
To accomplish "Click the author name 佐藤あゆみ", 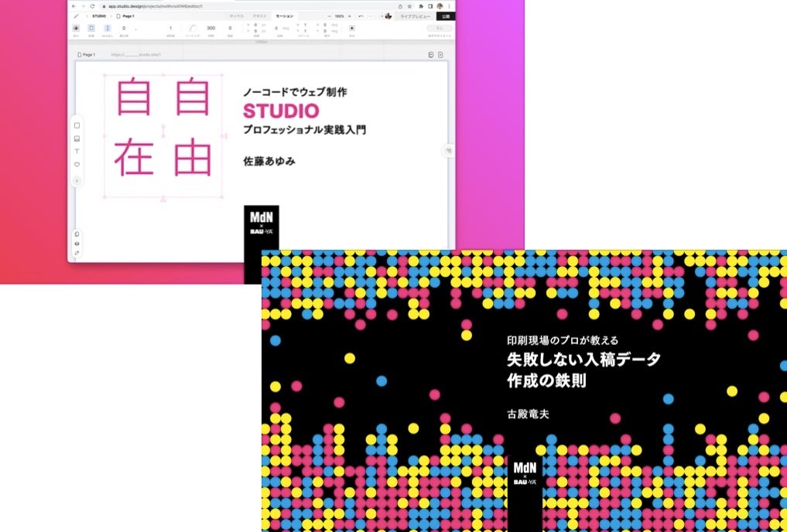I will (269, 162).
